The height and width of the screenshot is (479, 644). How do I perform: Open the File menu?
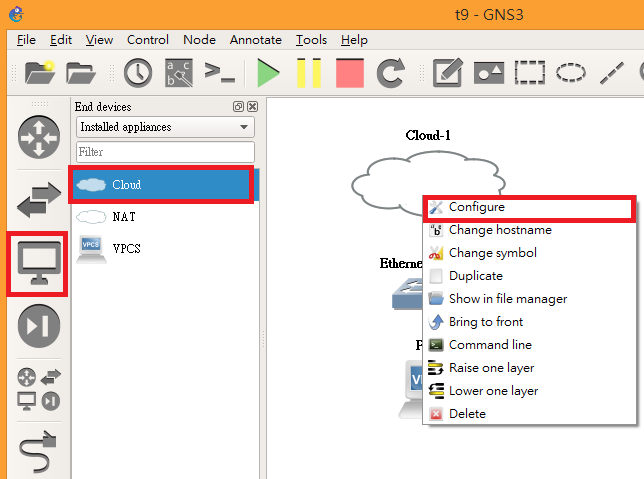pos(26,40)
